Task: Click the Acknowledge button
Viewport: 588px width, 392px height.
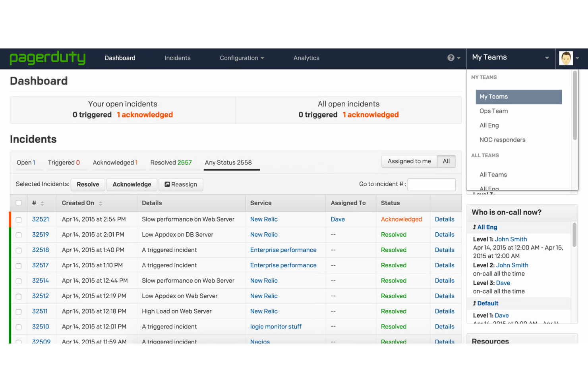Action: point(132,184)
